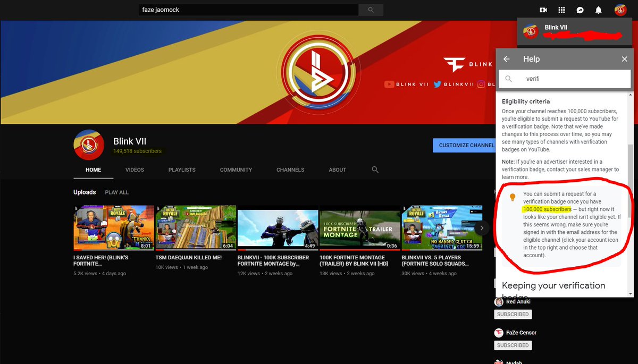Switch to the ABOUT tab
Screen dimensions: 638x364
click(x=338, y=170)
